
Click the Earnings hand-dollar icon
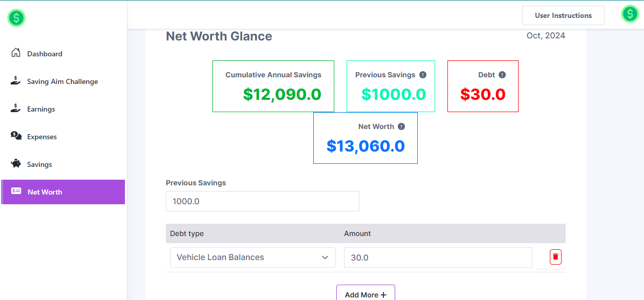pos(16,109)
